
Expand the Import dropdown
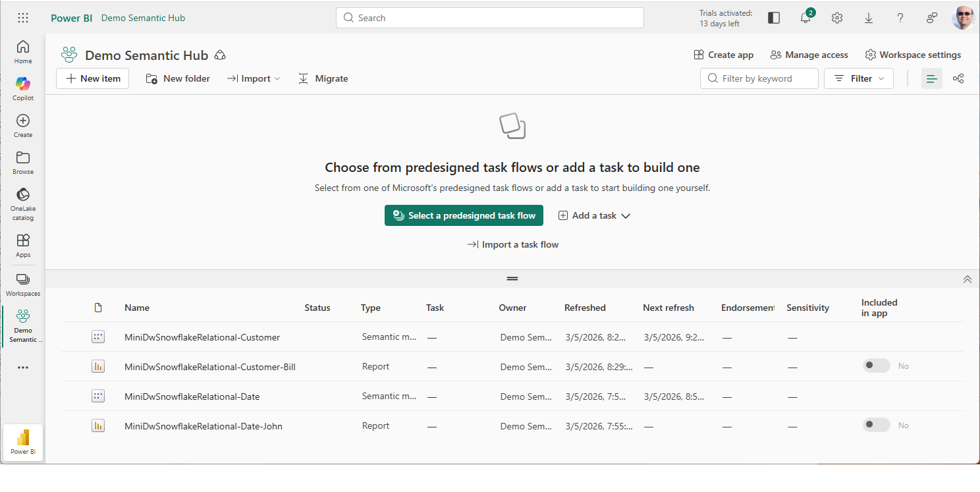pyautogui.click(x=254, y=78)
